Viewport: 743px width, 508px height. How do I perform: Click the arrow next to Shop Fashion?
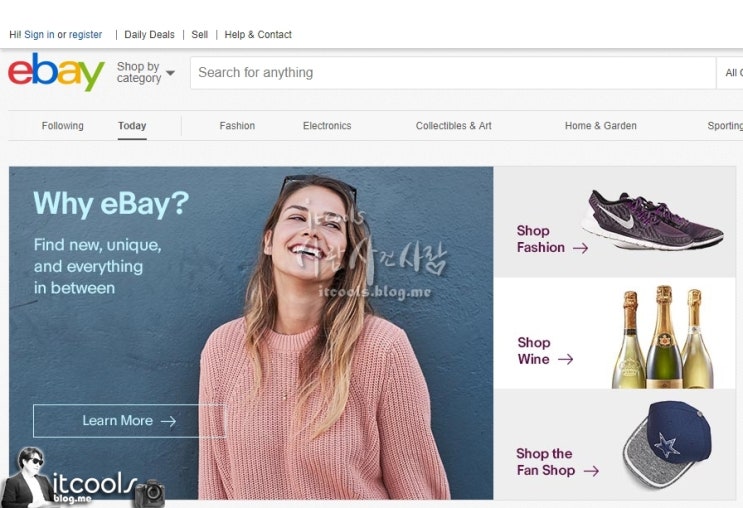tap(580, 248)
